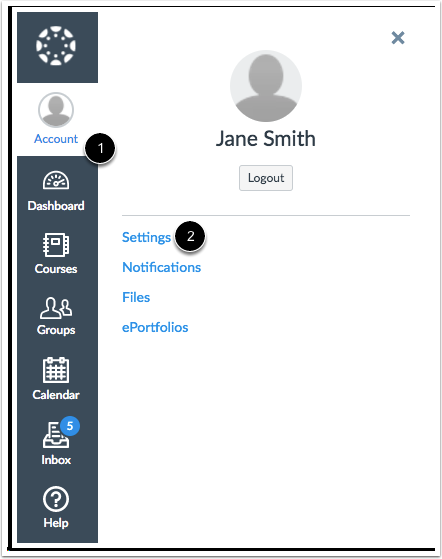
Task: Open the Account avatar icon
Action: point(56,110)
